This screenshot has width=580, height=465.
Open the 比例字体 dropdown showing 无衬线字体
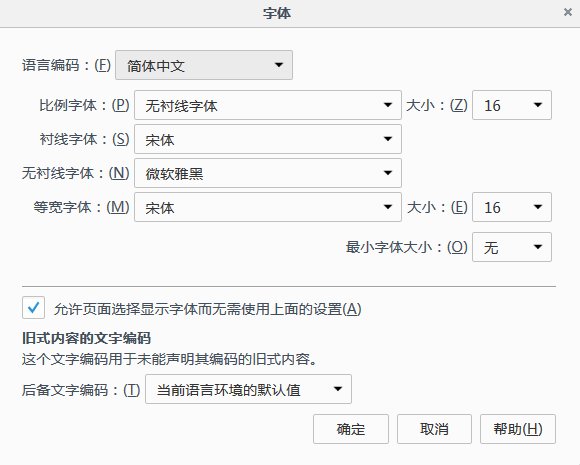[x=268, y=105]
